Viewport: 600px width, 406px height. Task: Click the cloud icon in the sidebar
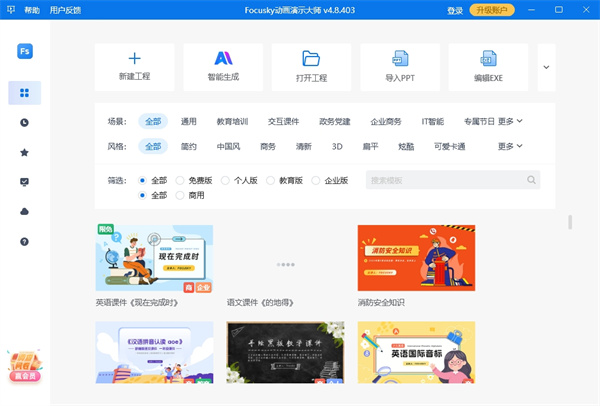click(x=24, y=212)
